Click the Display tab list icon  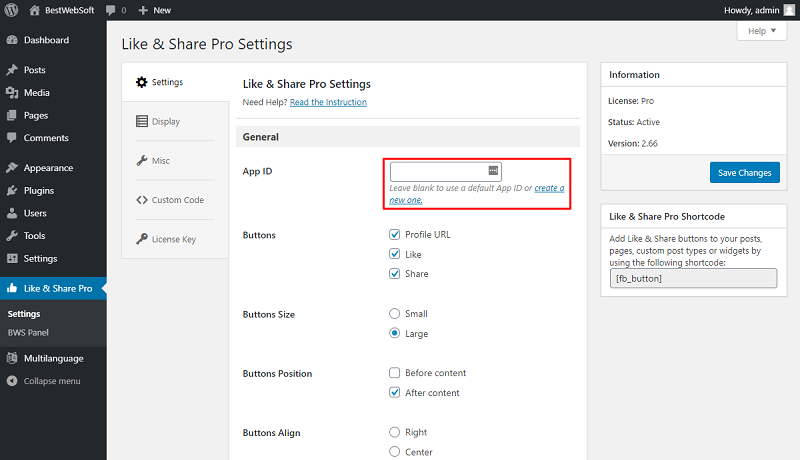pyautogui.click(x=142, y=121)
